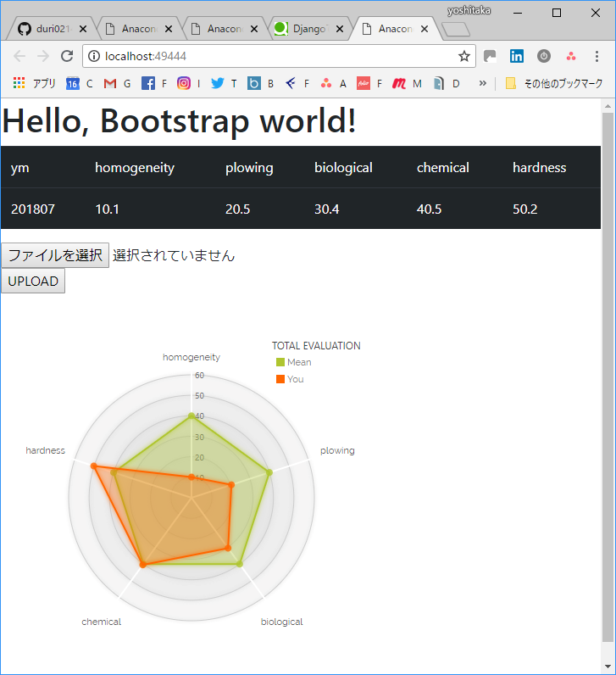Open the LinkedIn extension icon

coord(517,57)
